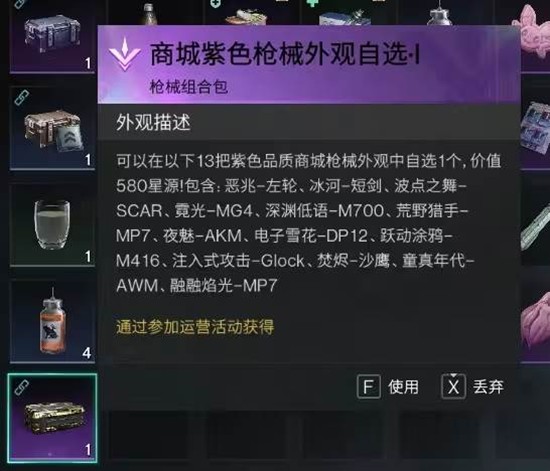Click the chain link icon on brown crate
This screenshot has height=471, width=550.
click(22, 98)
